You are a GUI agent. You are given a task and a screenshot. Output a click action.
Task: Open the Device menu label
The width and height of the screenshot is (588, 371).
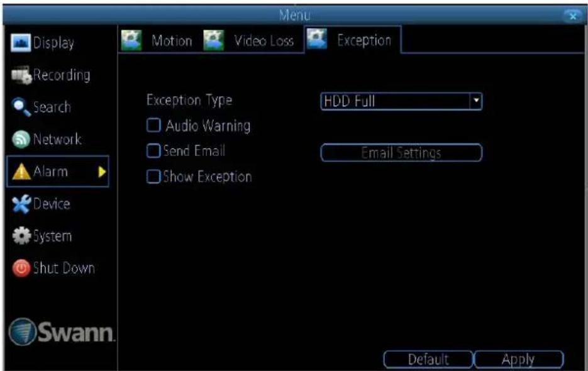point(52,204)
